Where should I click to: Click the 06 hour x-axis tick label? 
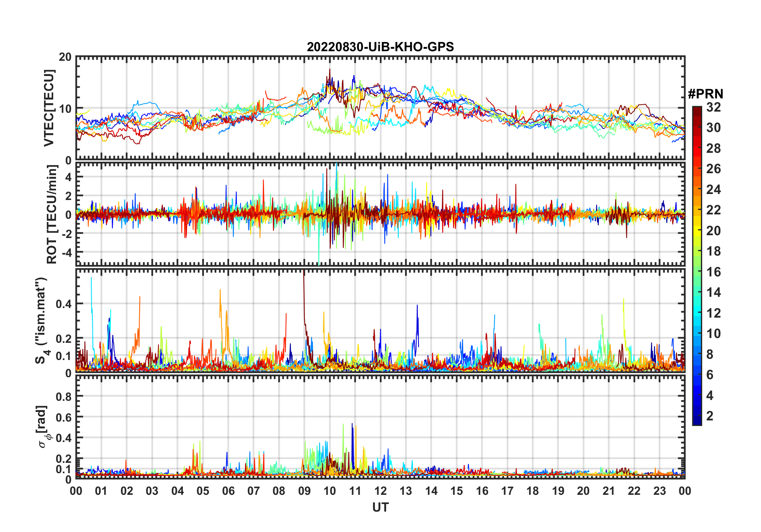(228, 491)
